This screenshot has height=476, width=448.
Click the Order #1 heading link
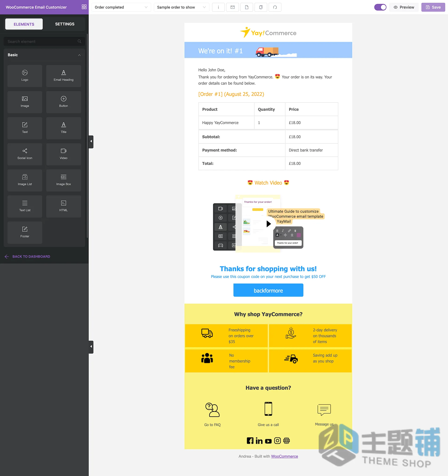click(231, 94)
